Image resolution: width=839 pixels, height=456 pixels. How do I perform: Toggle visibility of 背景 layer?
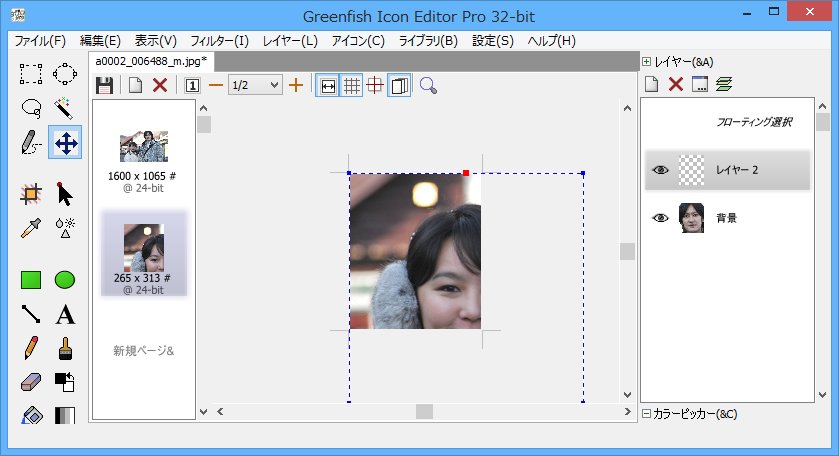tap(660, 218)
